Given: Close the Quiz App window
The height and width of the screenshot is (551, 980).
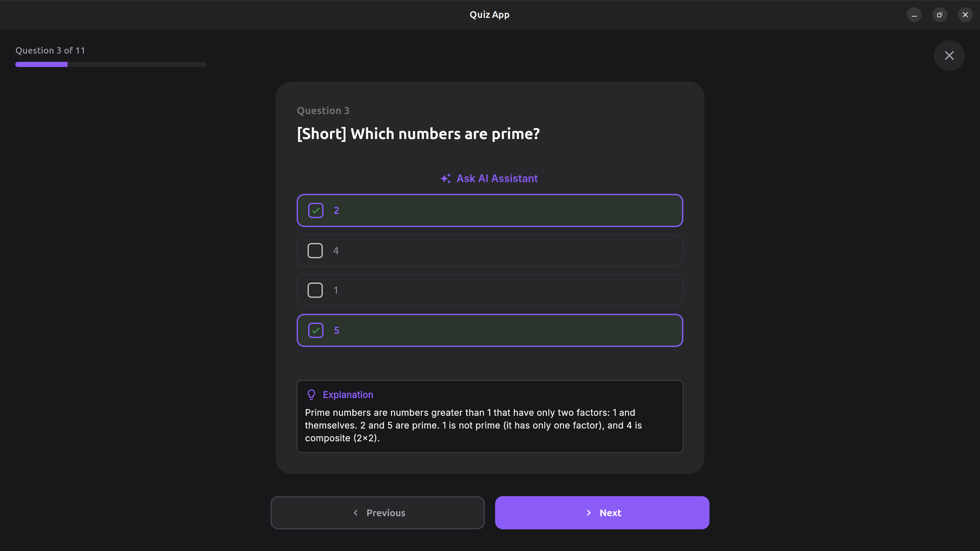Looking at the screenshot, I should coord(965,15).
